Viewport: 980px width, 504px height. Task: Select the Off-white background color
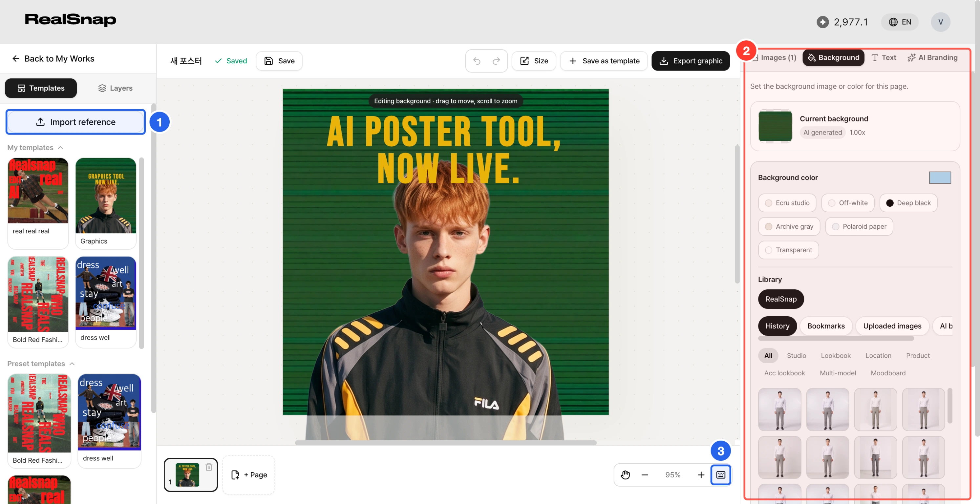[848, 203]
